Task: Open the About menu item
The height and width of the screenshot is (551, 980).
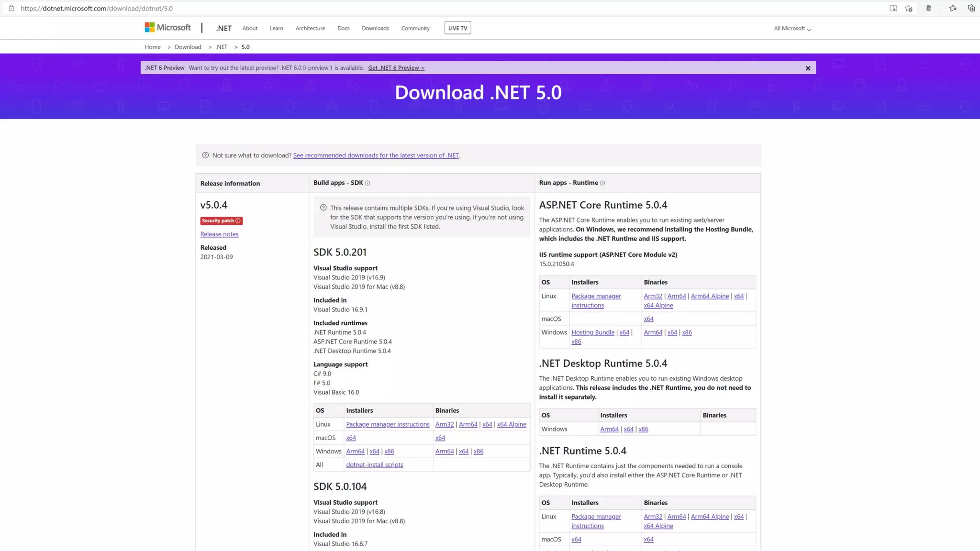Action: (x=250, y=28)
